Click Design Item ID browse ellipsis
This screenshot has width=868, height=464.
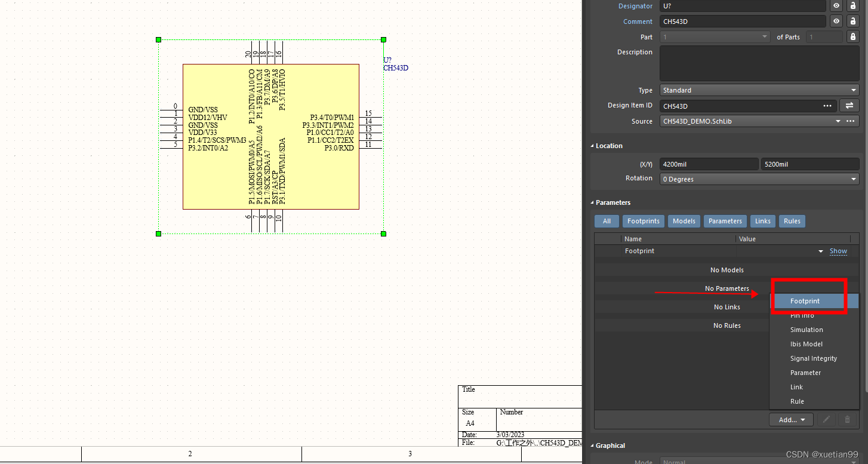(827, 106)
